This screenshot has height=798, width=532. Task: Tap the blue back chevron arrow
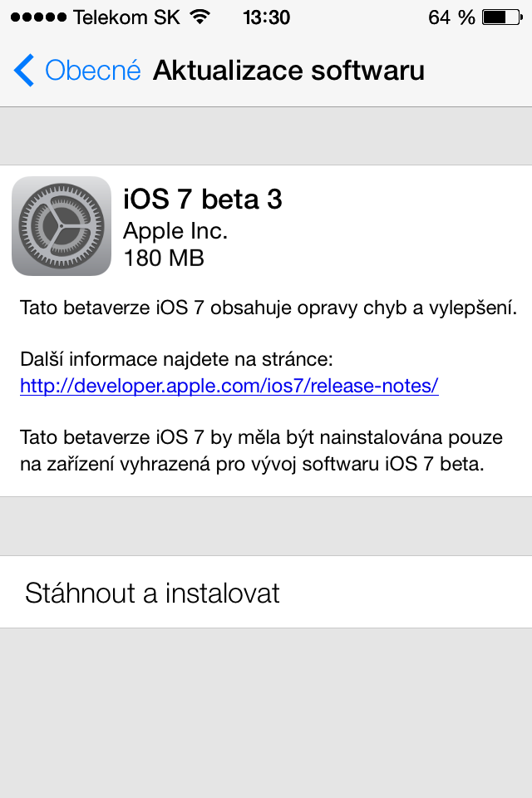click(x=24, y=71)
